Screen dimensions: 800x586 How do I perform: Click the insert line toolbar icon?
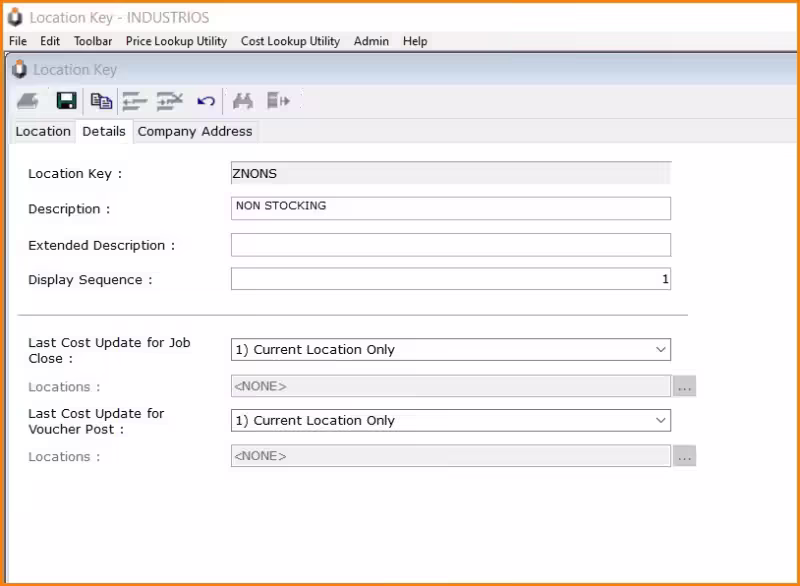(135, 101)
